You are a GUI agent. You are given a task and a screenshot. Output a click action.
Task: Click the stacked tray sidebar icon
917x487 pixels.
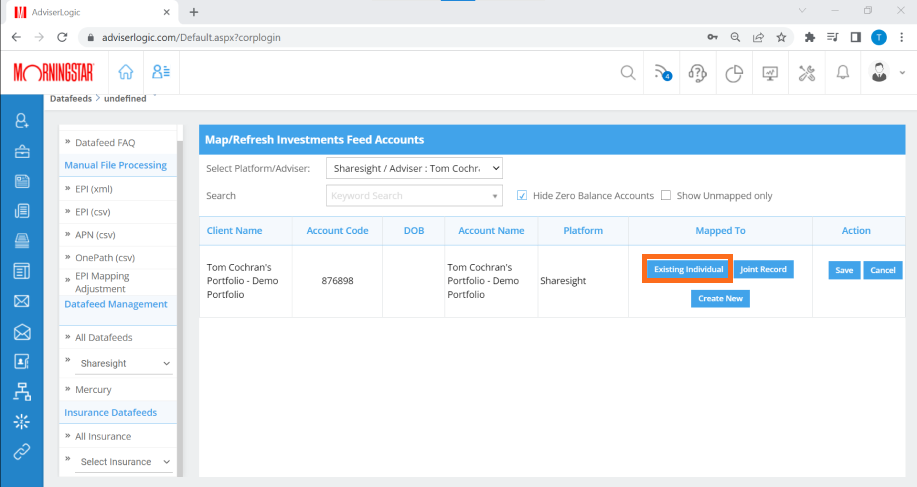pyautogui.click(x=22, y=241)
